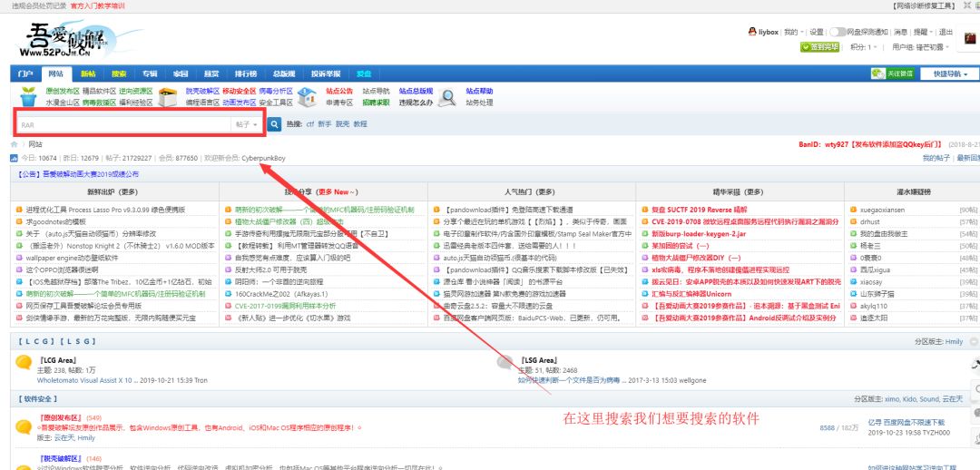Click the grey LSG Area chat bubble icon
The height and width of the screenshot is (470, 980).
coord(505,363)
